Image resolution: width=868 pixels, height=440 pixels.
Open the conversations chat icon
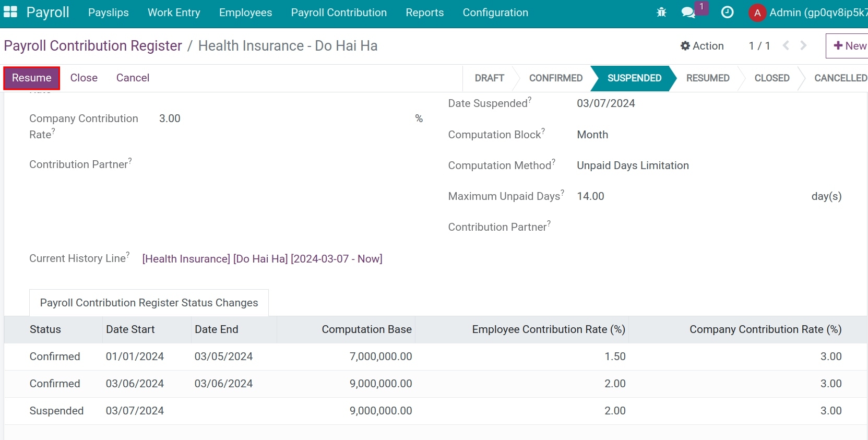tap(688, 13)
